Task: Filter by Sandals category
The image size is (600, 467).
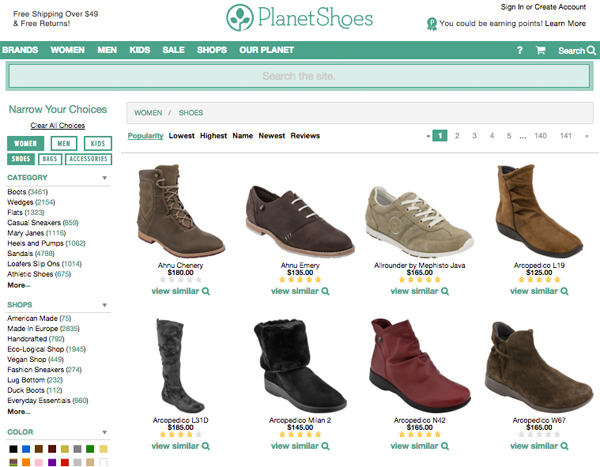Action: (31, 253)
